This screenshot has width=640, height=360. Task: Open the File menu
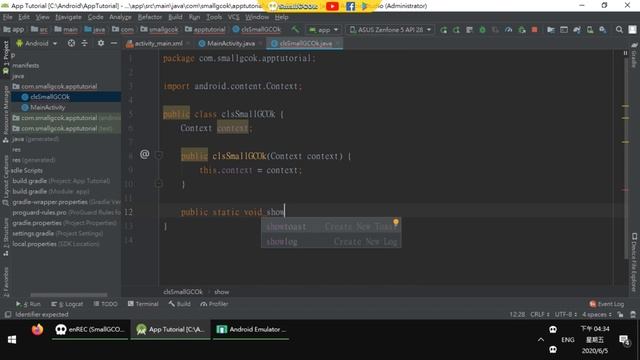tap(8, 17)
